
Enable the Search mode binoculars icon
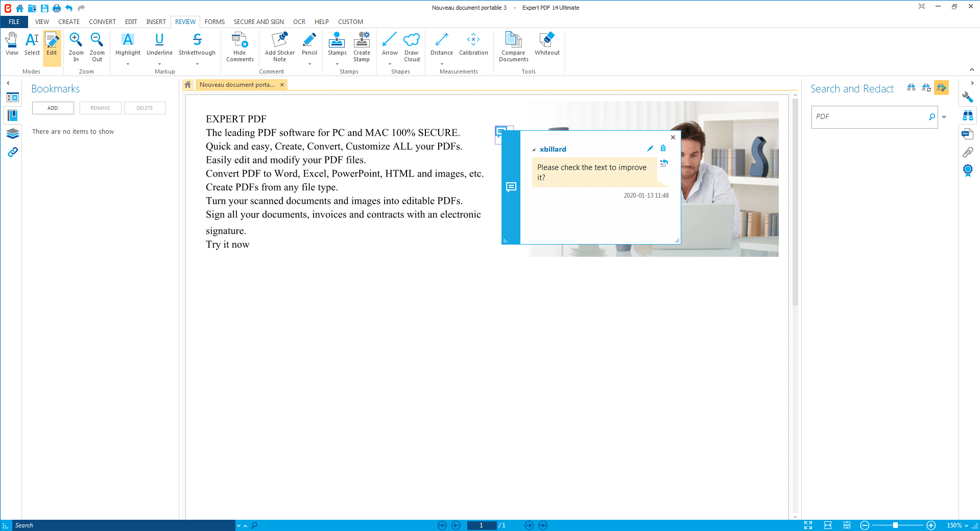coord(911,88)
